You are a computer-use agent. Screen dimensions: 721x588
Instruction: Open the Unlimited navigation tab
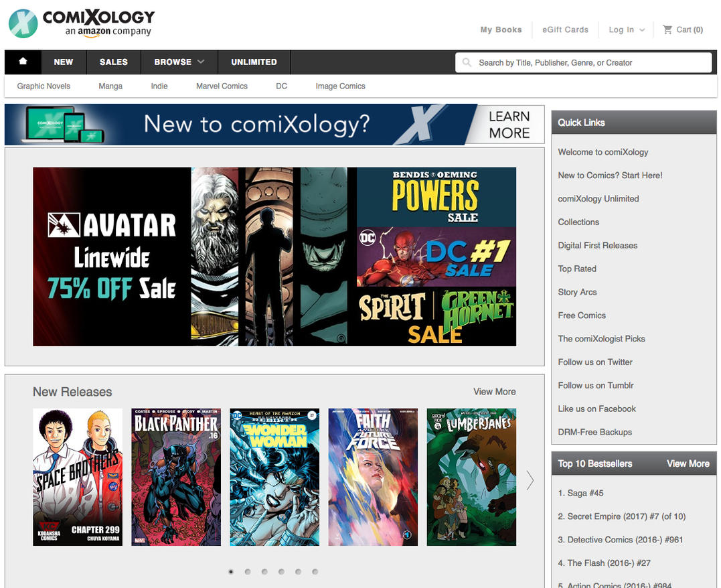254,62
